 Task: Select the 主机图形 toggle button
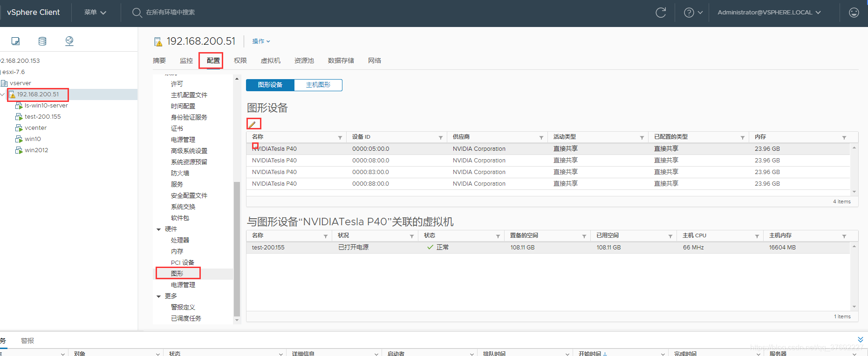(x=318, y=85)
